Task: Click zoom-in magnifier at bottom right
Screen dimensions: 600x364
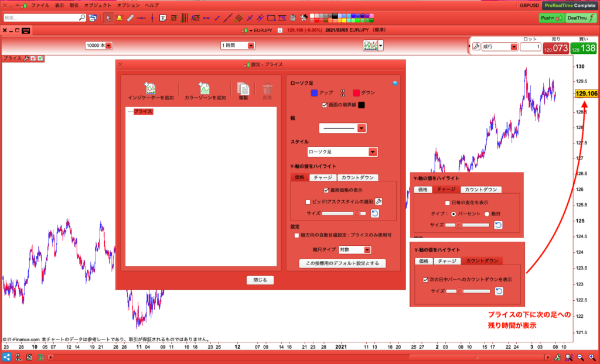Action: (x=592, y=358)
